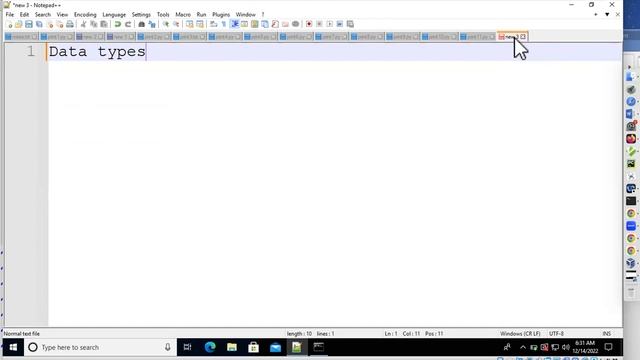Toggle synchronize horizontal scrolling icon
This screenshot has width=640, height=360.
[x=200, y=24]
